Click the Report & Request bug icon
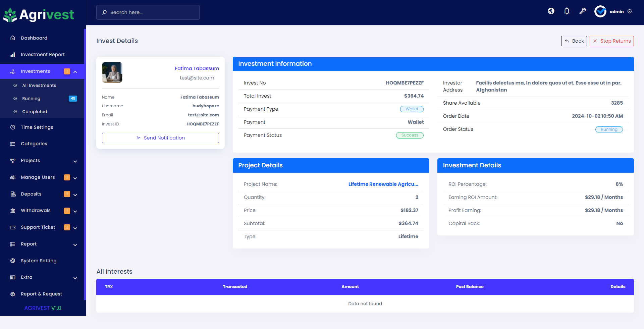The image size is (644, 329). (13, 294)
